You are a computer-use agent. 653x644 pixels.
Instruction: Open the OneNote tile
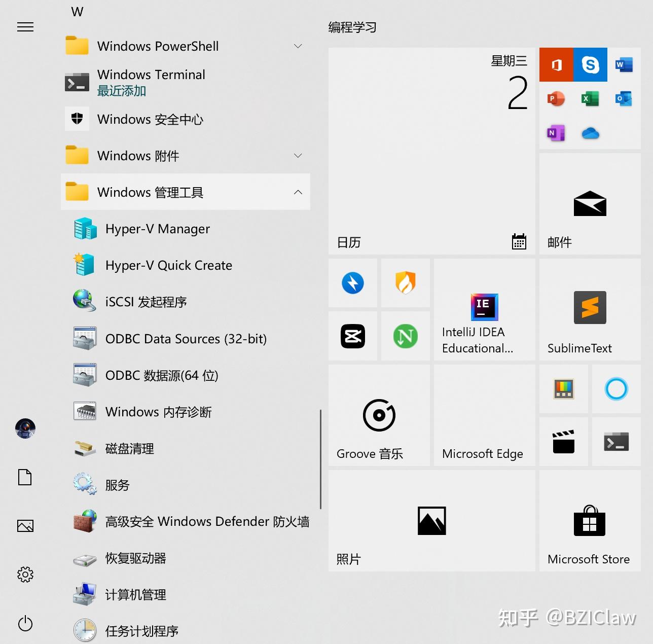[x=556, y=133]
